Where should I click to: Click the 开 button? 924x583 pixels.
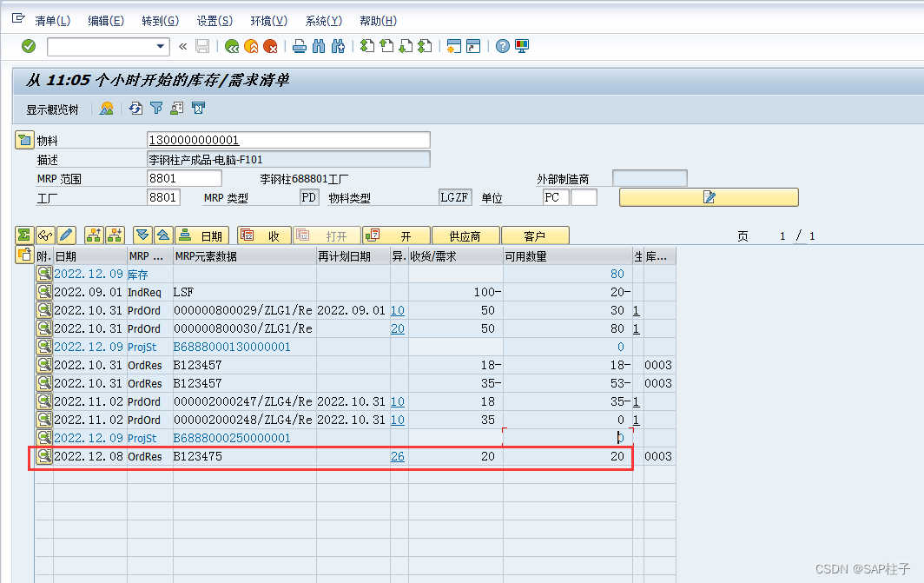click(396, 235)
